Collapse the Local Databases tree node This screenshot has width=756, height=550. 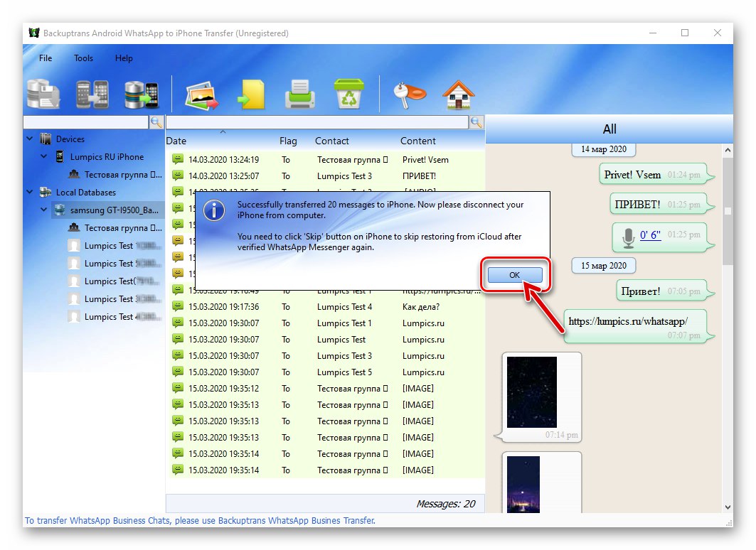[30, 192]
